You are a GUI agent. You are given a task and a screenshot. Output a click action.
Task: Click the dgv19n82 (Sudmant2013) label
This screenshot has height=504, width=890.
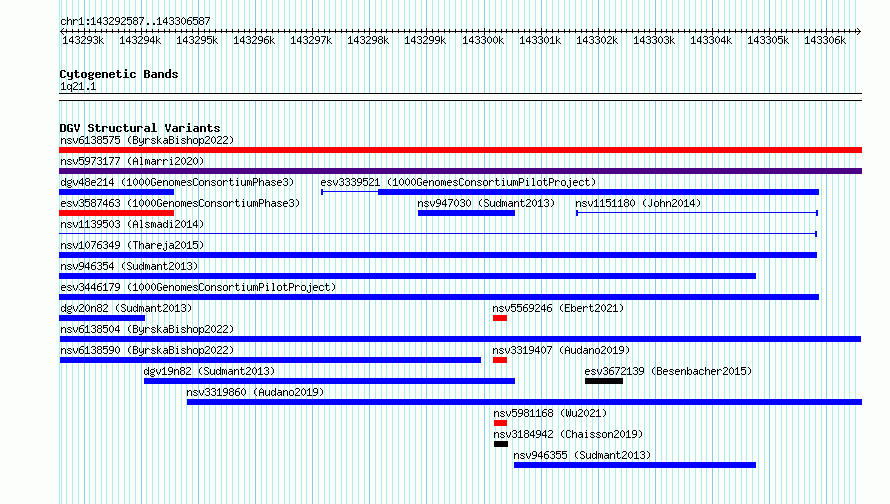tap(209, 371)
